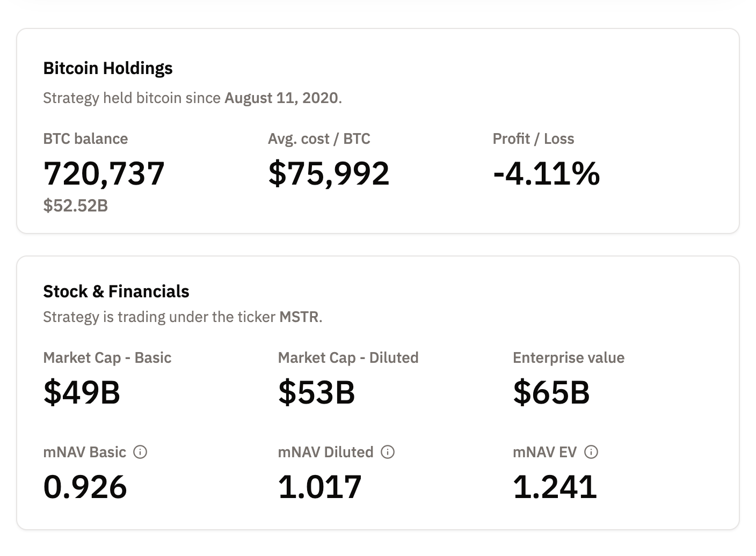The width and height of the screenshot is (756, 556).
Task: Click the mNAV Basic value 0.926
Action: point(84,486)
